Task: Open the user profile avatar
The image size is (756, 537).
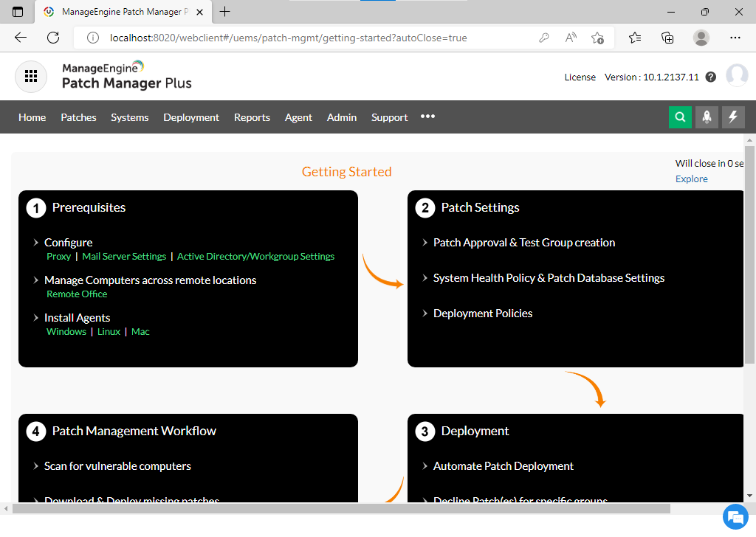Action: pos(736,76)
